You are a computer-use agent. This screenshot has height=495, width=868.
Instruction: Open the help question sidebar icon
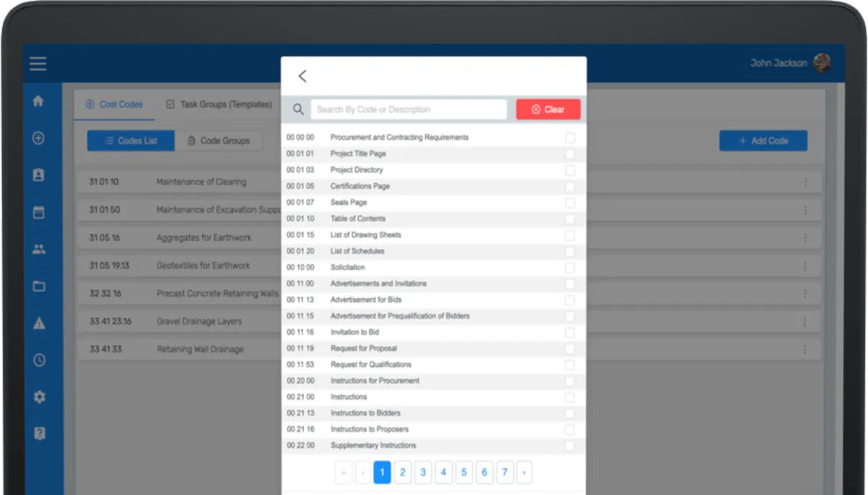coord(39,434)
